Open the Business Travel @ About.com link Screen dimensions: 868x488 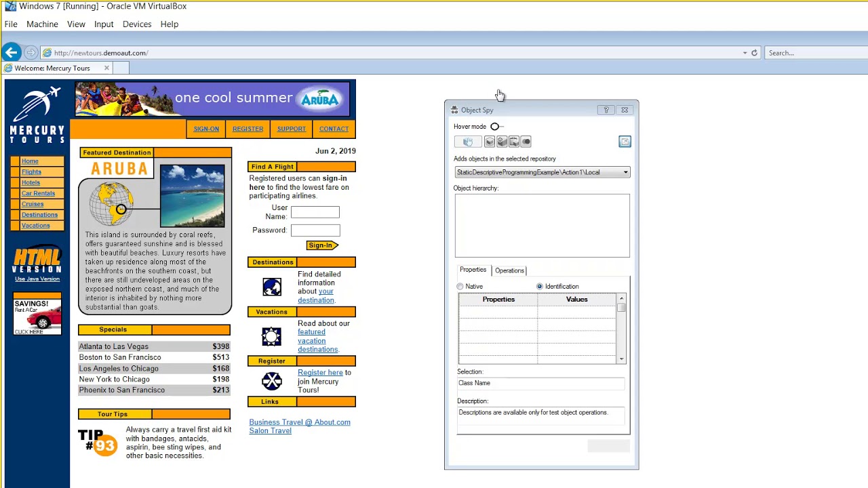300,422
